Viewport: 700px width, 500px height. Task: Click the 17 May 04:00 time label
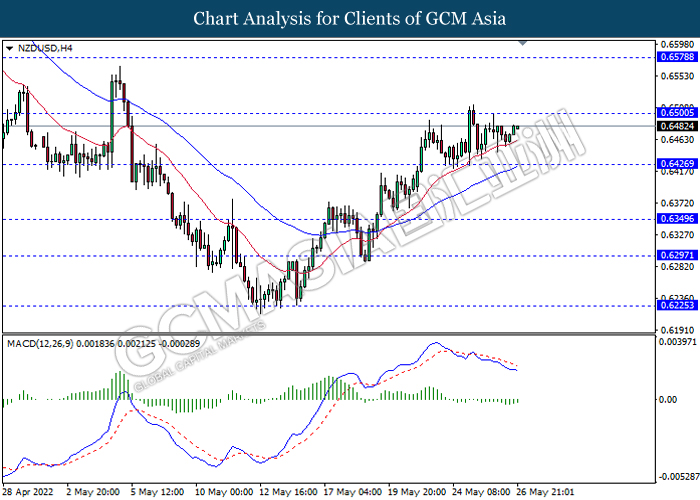pyautogui.click(x=353, y=492)
